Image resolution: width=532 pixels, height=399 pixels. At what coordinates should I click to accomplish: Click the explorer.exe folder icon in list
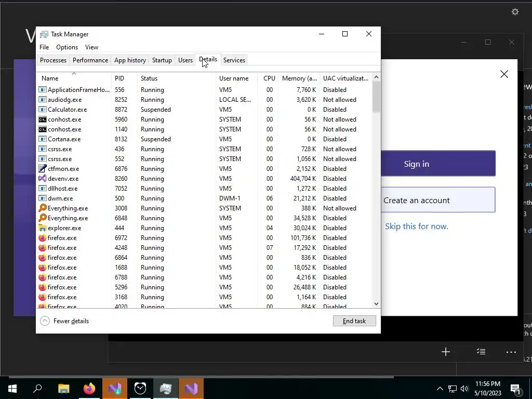(43, 228)
